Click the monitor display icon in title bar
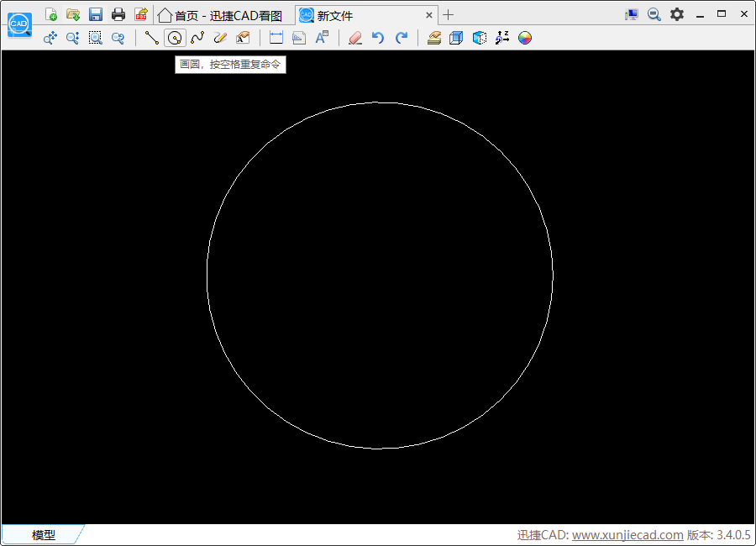This screenshot has width=756, height=546. 631,14
